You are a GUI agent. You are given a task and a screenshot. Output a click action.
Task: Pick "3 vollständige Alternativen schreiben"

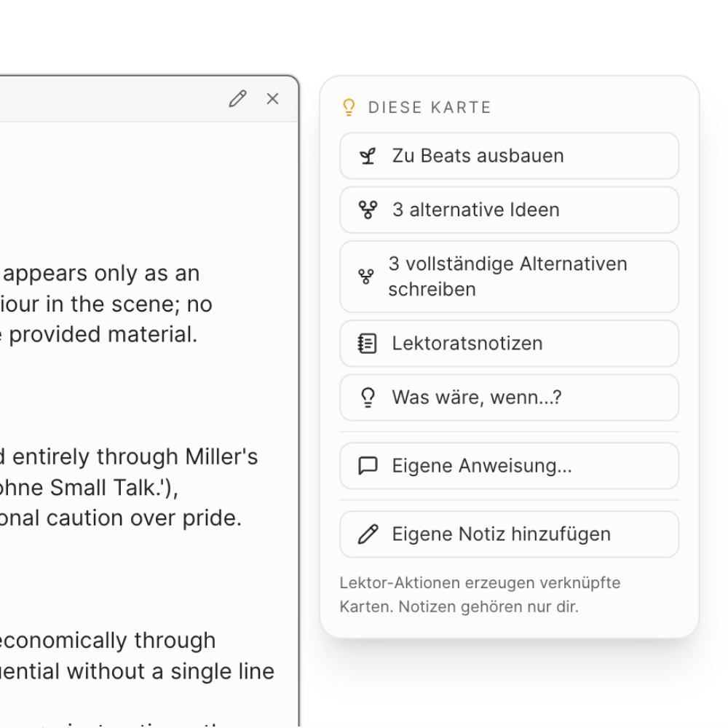point(507,277)
